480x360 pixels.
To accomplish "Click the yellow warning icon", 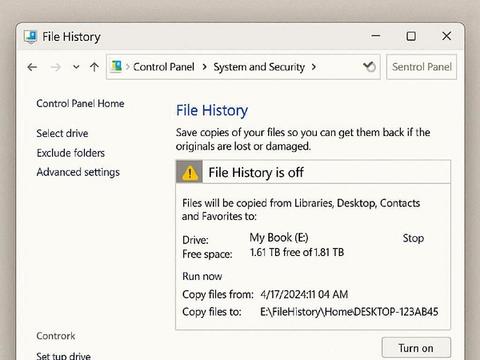I will click(x=189, y=172).
